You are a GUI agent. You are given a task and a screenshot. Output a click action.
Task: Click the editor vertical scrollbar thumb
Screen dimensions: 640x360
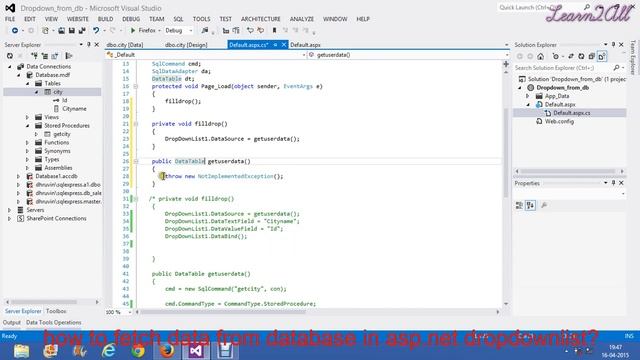pos(506,153)
